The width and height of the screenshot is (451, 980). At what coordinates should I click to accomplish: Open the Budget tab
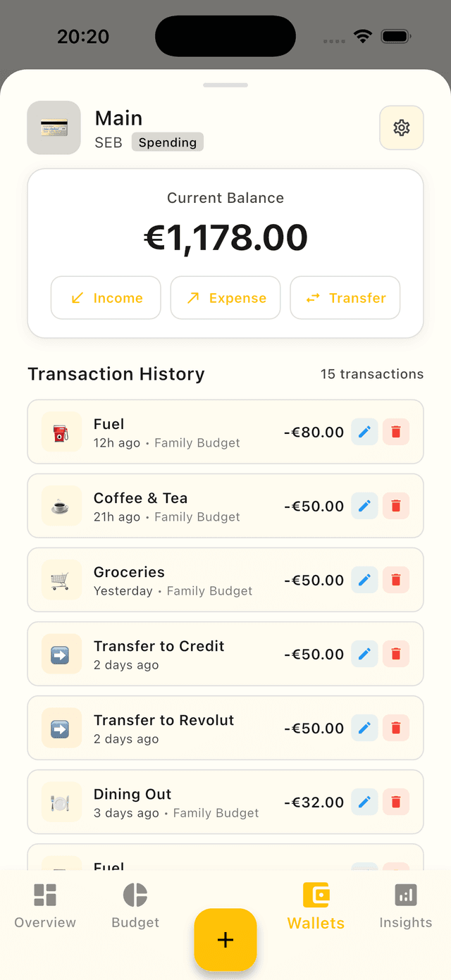[x=135, y=905]
